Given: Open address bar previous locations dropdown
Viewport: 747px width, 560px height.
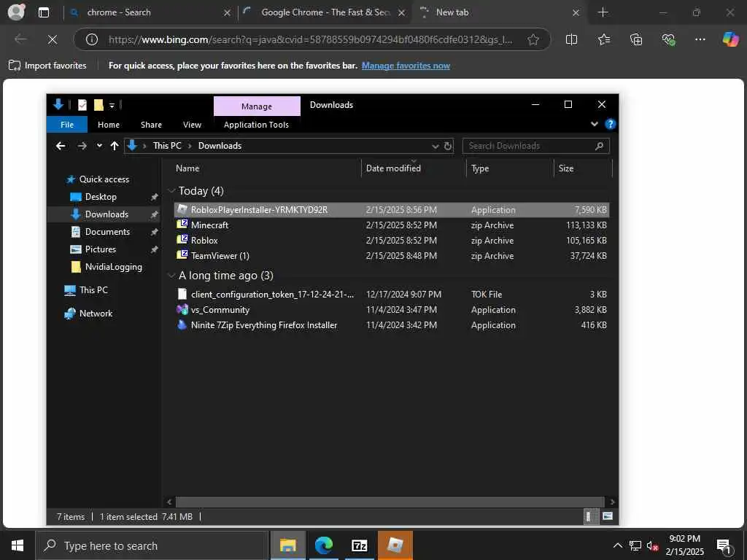Looking at the screenshot, I should pyautogui.click(x=435, y=146).
